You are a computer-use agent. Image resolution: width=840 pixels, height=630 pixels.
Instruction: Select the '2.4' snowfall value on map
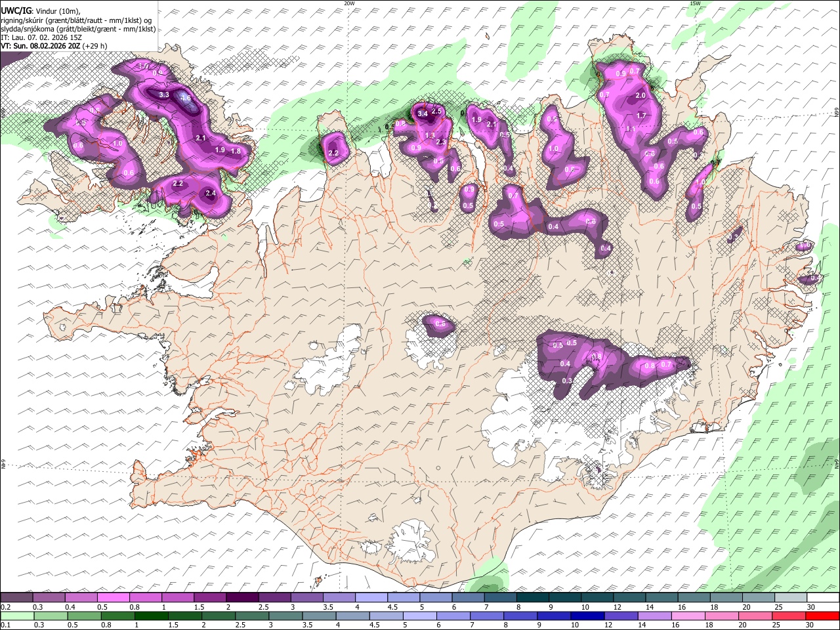coord(211,194)
